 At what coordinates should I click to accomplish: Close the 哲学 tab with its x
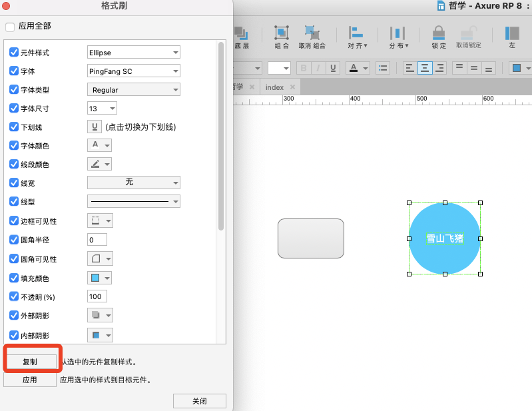coord(252,87)
